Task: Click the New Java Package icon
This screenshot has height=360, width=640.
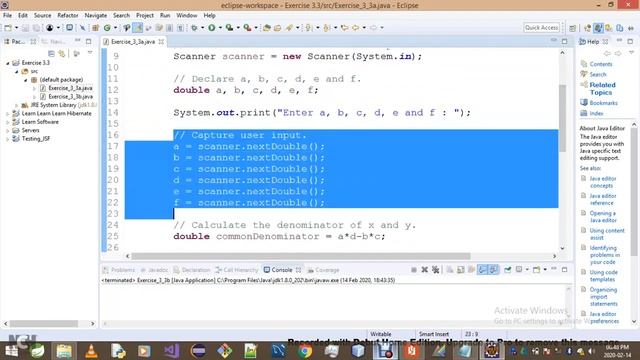Action: point(96,28)
